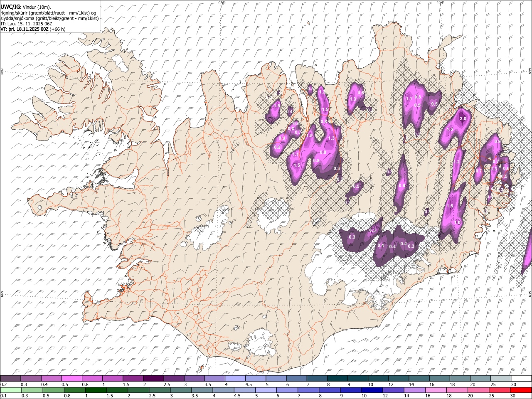Image resolution: width=532 pixels, height=399 pixels.
Task: Select the 14 light violet swatch on rain scale
Action: pos(414,390)
